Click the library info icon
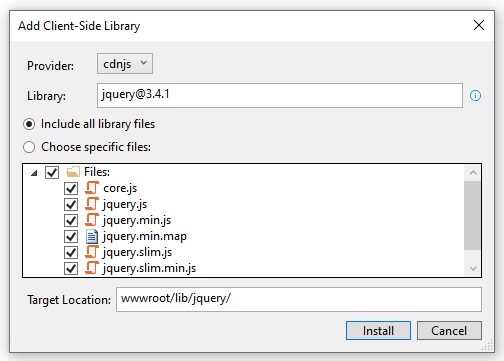The height and width of the screenshot is (361, 504). [475, 96]
